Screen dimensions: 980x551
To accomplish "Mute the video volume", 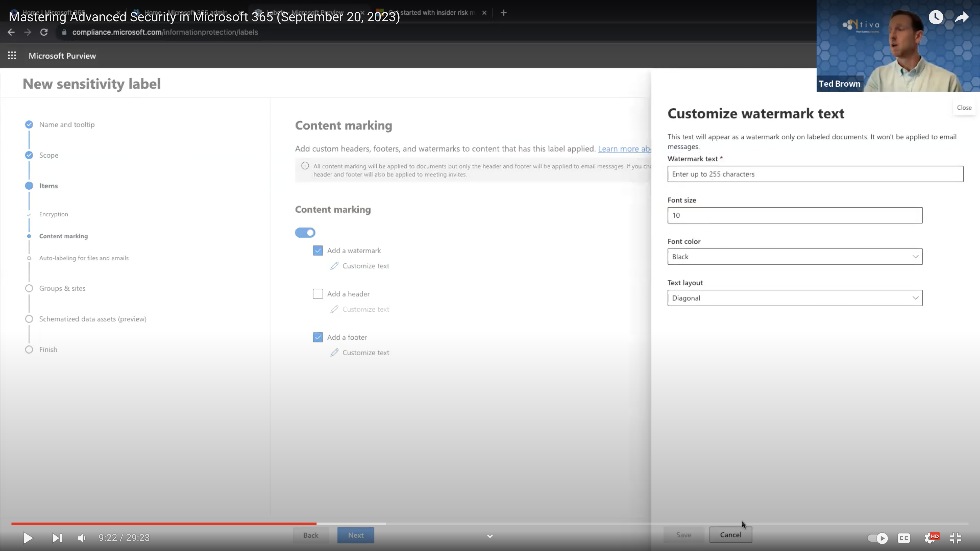I will 81,538.
